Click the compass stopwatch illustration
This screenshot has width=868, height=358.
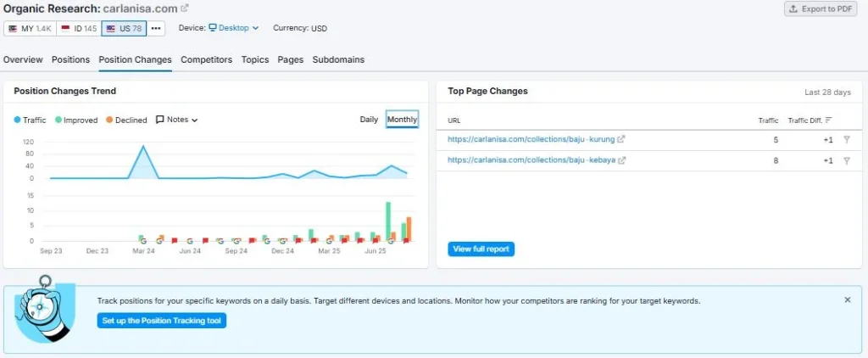[45, 310]
